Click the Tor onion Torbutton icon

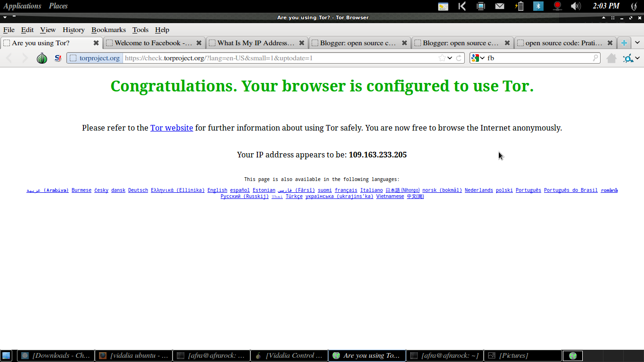42,58
